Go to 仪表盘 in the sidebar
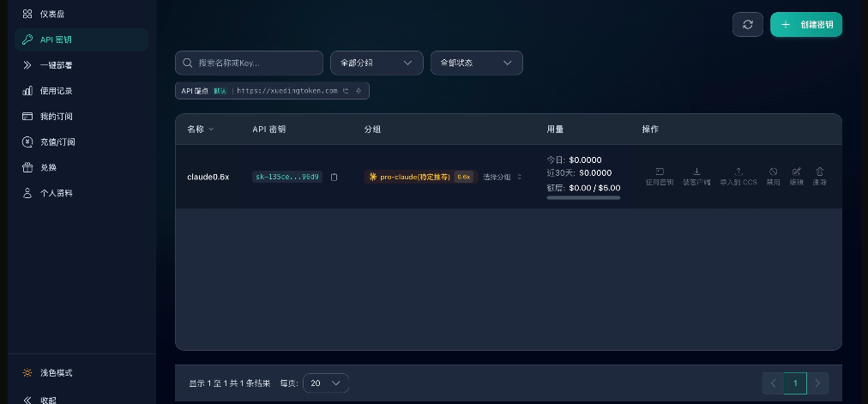This screenshot has width=868, height=404. (x=52, y=14)
